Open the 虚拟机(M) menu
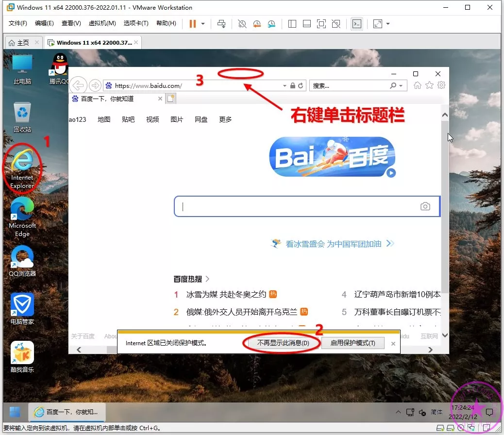Viewport: 504px width, 435px height. (102, 23)
